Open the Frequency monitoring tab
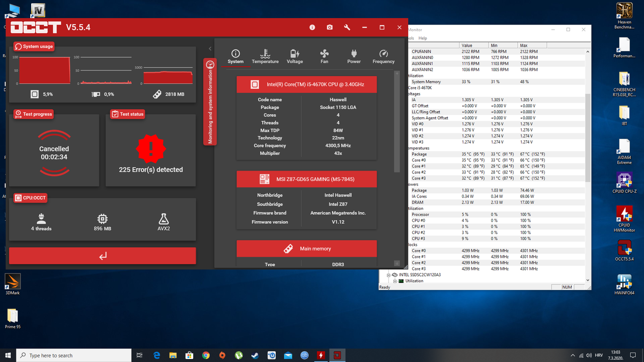This screenshot has width=644, height=362. 383,57
